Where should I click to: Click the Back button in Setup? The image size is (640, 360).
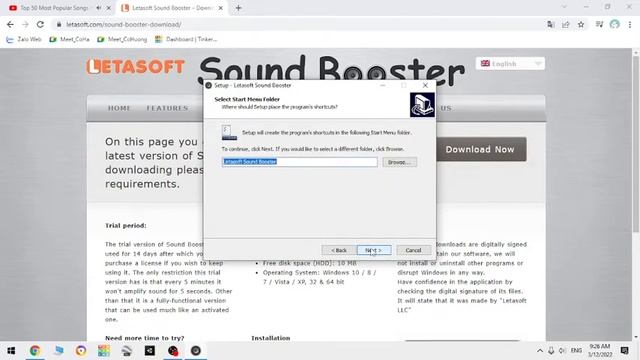(x=338, y=250)
